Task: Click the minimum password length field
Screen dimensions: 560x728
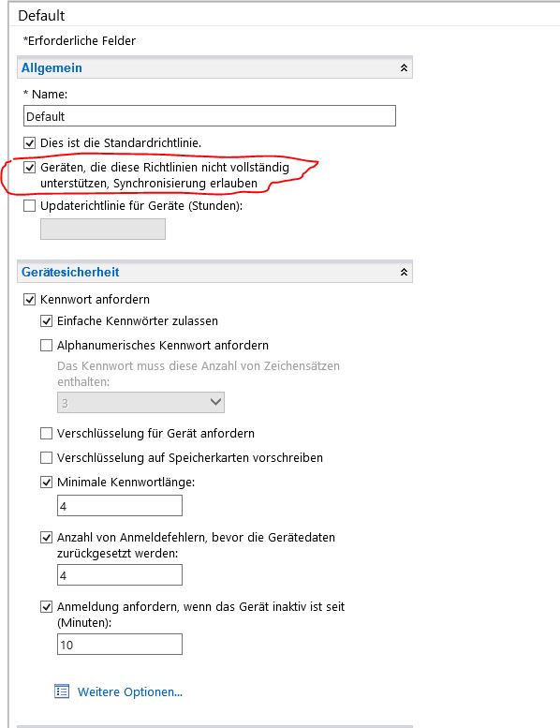Action: click(120, 506)
